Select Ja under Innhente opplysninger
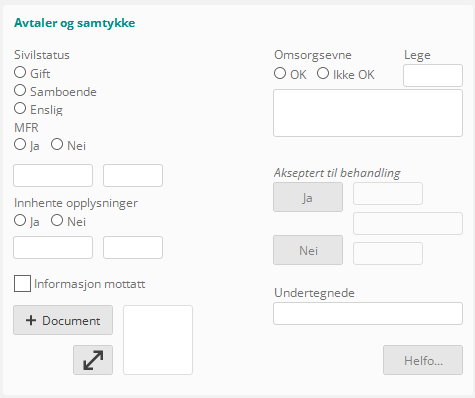475x398 pixels. pyautogui.click(x=20, y=220)
